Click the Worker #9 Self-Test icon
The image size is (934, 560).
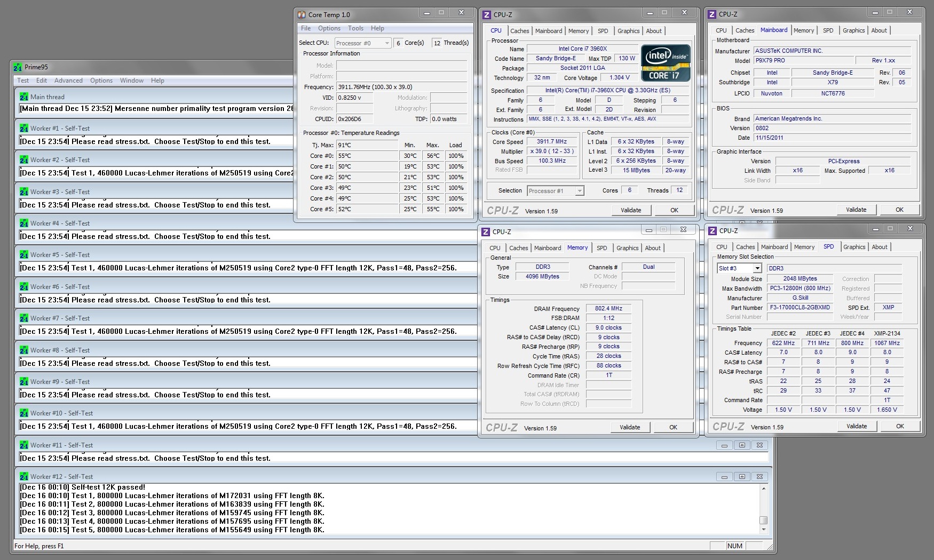click(x=23, y=382)
